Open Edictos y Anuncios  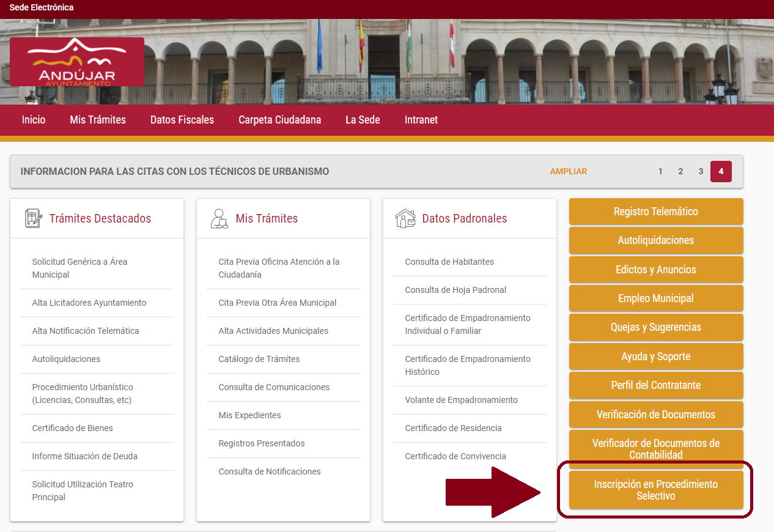656,270
